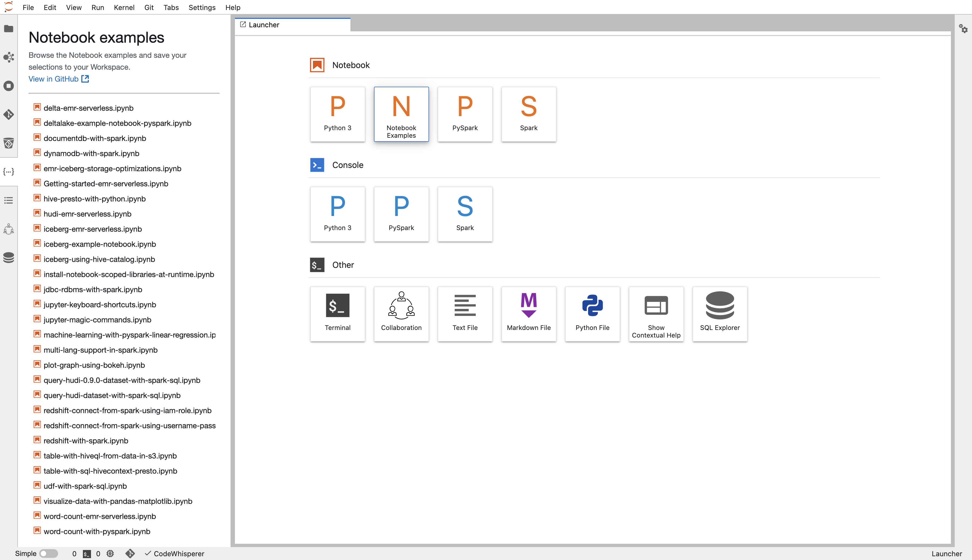Open redshift-with-spark.ipynb example
972x560 pixels.
pos(86,441)
